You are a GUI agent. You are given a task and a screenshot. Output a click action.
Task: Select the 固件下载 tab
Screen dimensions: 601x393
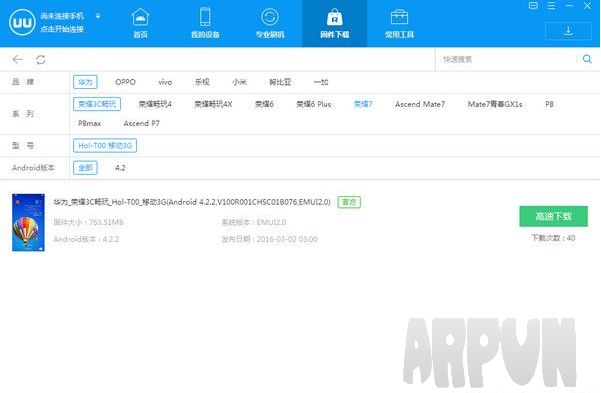[335, 23]
